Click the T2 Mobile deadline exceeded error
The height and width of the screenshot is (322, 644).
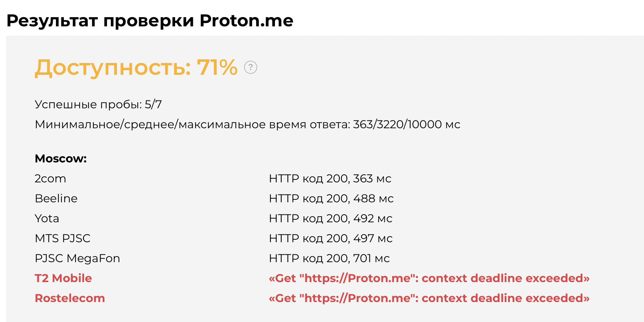pos(429,278)
